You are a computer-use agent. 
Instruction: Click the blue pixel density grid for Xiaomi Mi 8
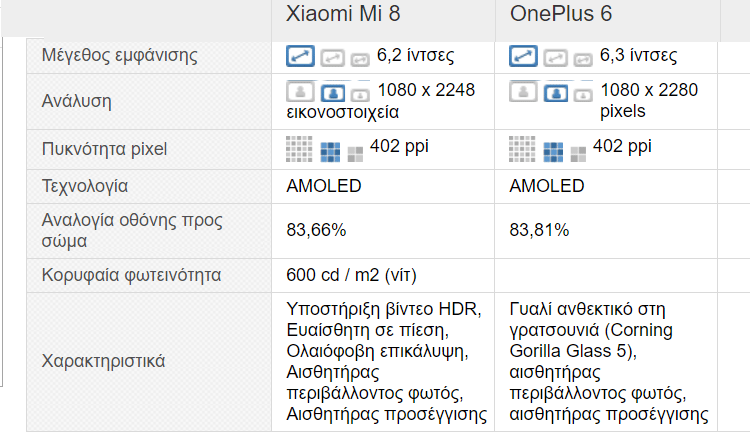tap(330, 152)
